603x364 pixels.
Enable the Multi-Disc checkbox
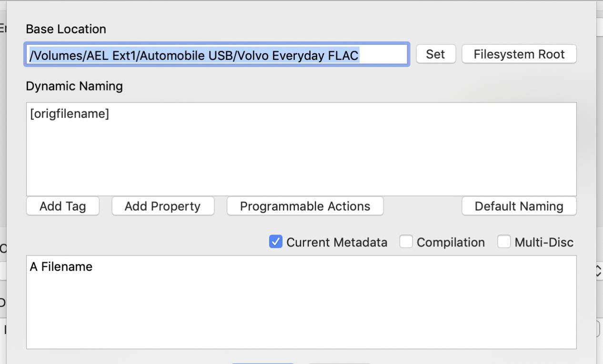point(503,242)
